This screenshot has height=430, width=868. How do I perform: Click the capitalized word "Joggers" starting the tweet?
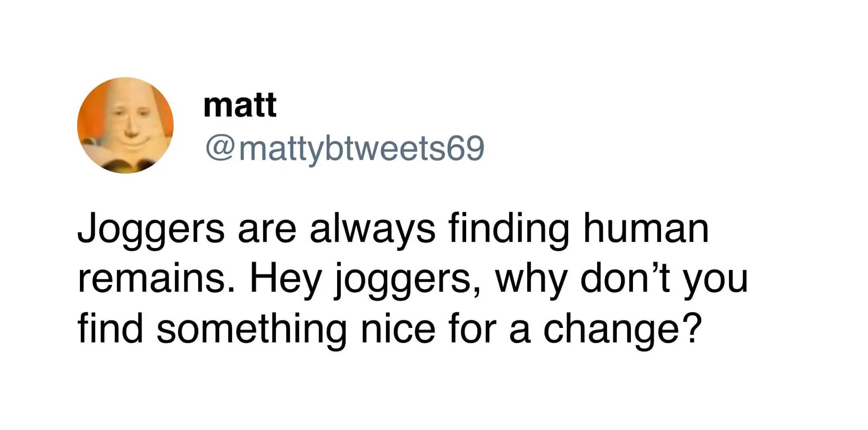150,231
